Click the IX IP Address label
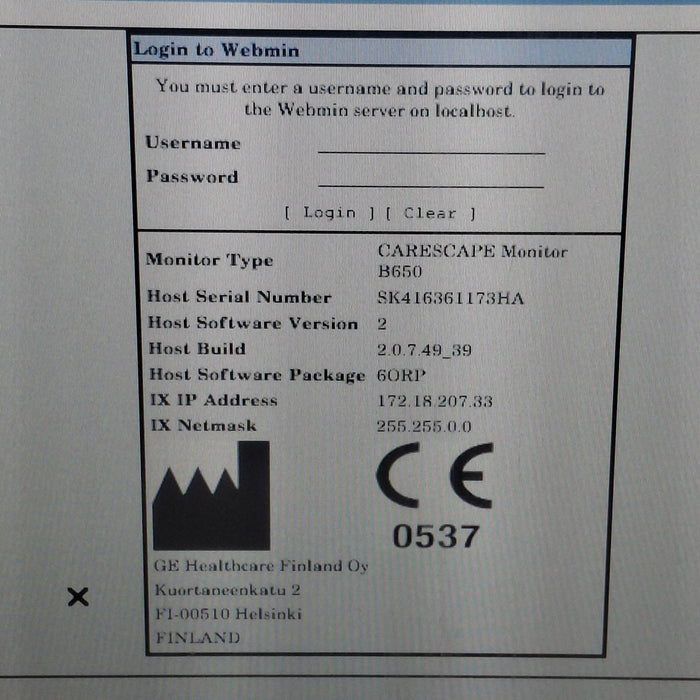This screenshot has height=700, width=700. (x=214, y=400)
